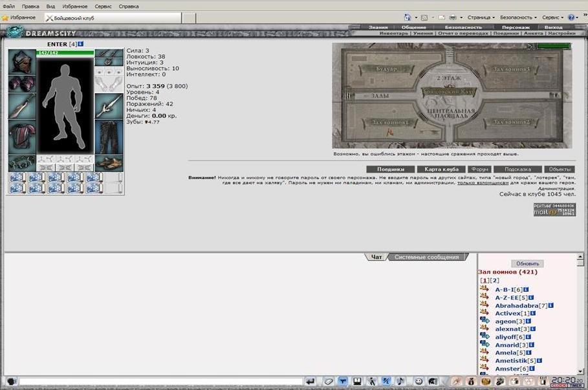Viewport: 588px width, 390px height.
Task: Select the sword weapon slot on the right
Action: (x=109, y=106)
